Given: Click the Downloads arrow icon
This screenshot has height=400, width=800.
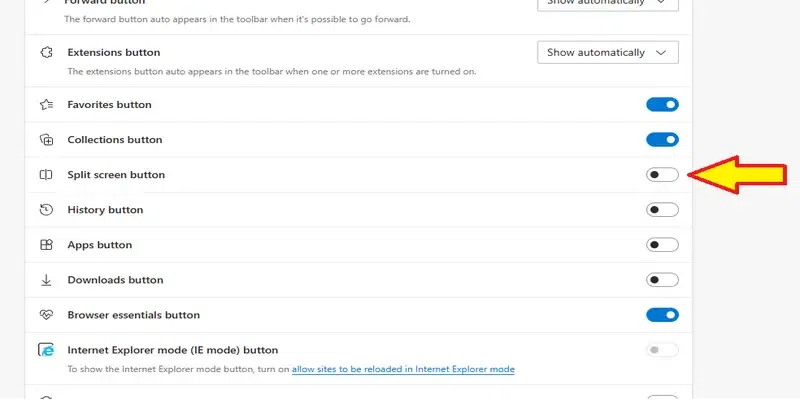Looking at the screenshot, I should [x=45, y=280].
